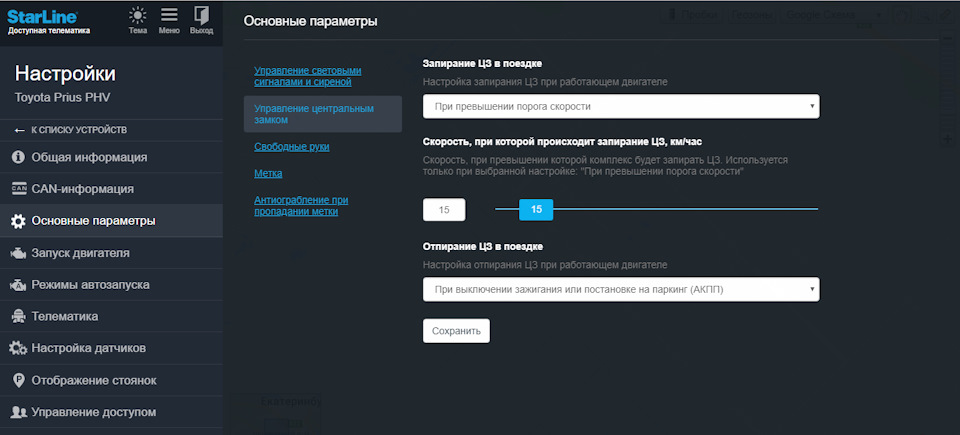960x435 pixels.
Task: Click the Toyota Prius PHV device name
Action: tap(62, 98)
